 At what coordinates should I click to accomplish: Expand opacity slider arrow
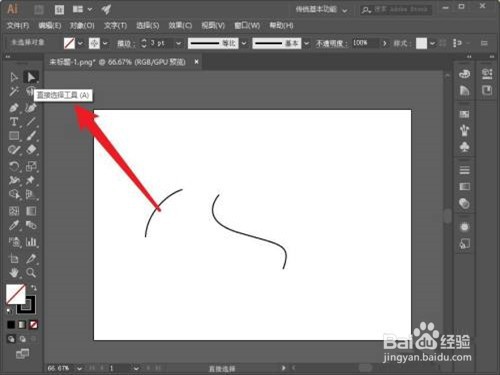tap(385, 43)
